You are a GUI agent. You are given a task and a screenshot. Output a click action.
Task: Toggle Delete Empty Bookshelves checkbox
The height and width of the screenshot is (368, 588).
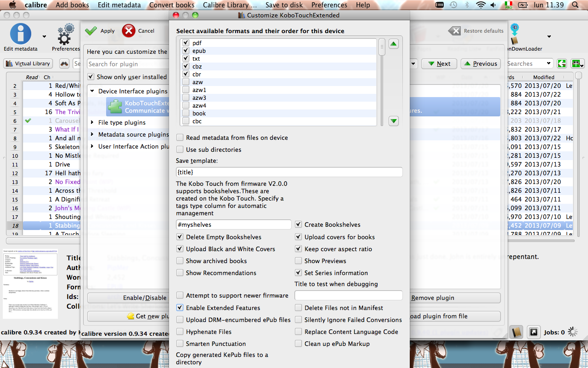click(180, 237)
